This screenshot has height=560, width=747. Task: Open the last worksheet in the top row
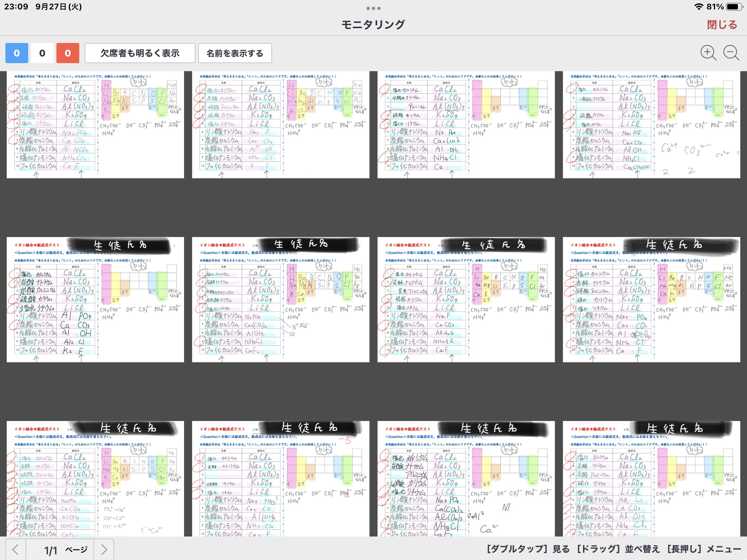click(651, 125)
